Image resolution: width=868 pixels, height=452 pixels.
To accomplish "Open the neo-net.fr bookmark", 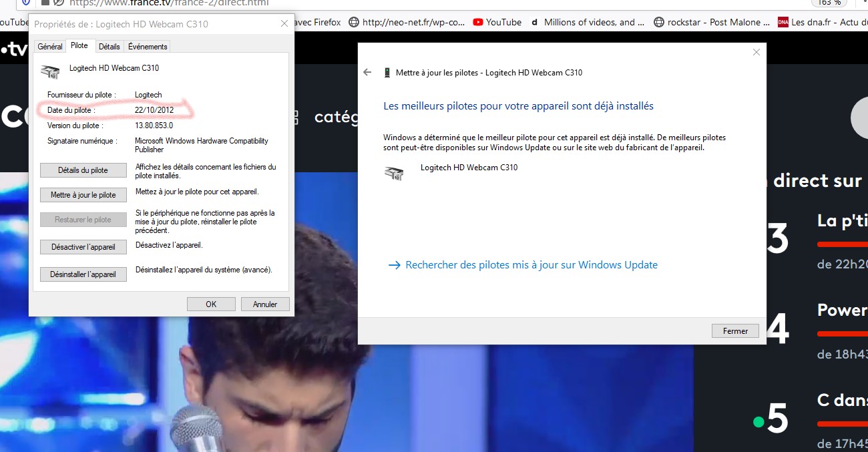I will pos(407,22).
